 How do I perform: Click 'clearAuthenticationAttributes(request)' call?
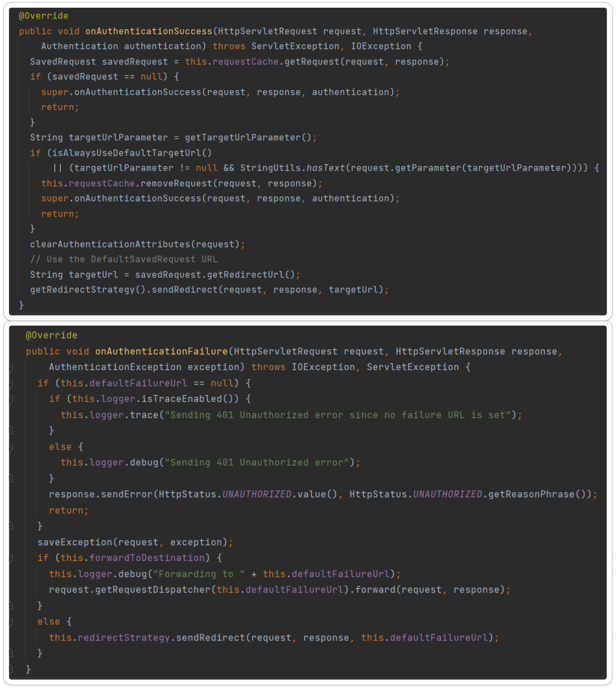135,245
